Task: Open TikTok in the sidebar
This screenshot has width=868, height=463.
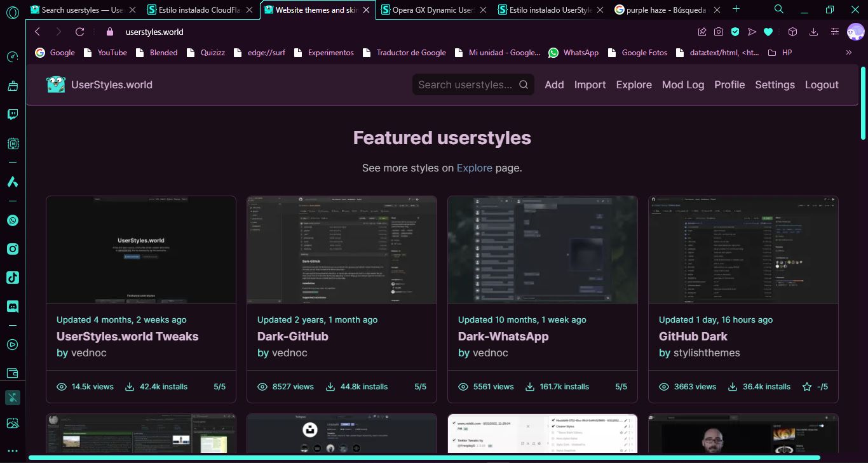Action: 12,278
